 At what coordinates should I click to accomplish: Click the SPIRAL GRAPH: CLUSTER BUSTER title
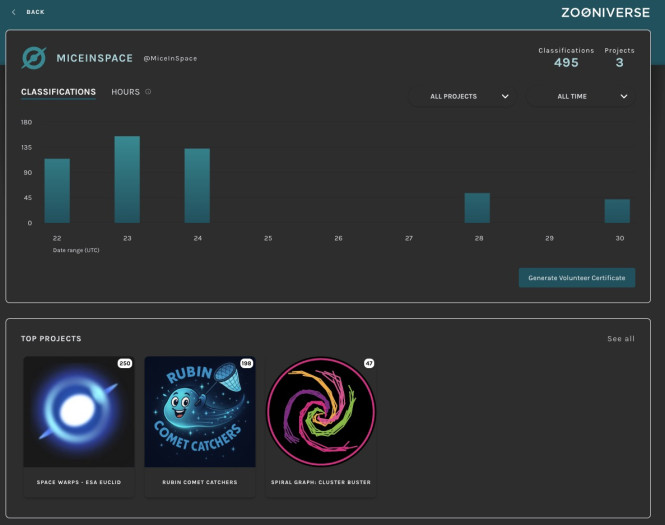point(321,482)
